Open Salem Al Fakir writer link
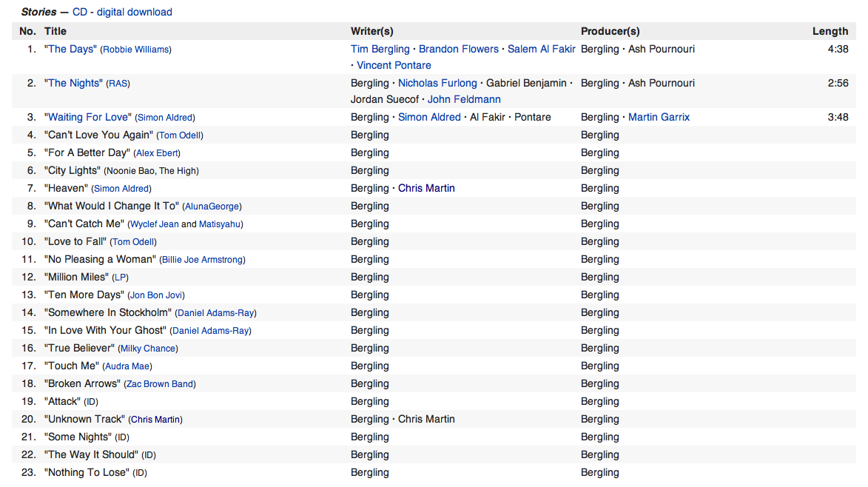Screen dimensions: 868x487 (x=542, y=49)
